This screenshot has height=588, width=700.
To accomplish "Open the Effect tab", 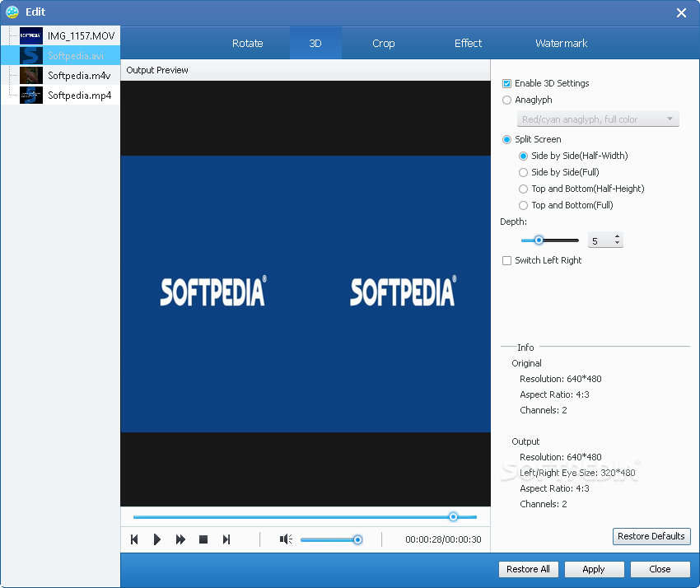I will coord(468,44).
